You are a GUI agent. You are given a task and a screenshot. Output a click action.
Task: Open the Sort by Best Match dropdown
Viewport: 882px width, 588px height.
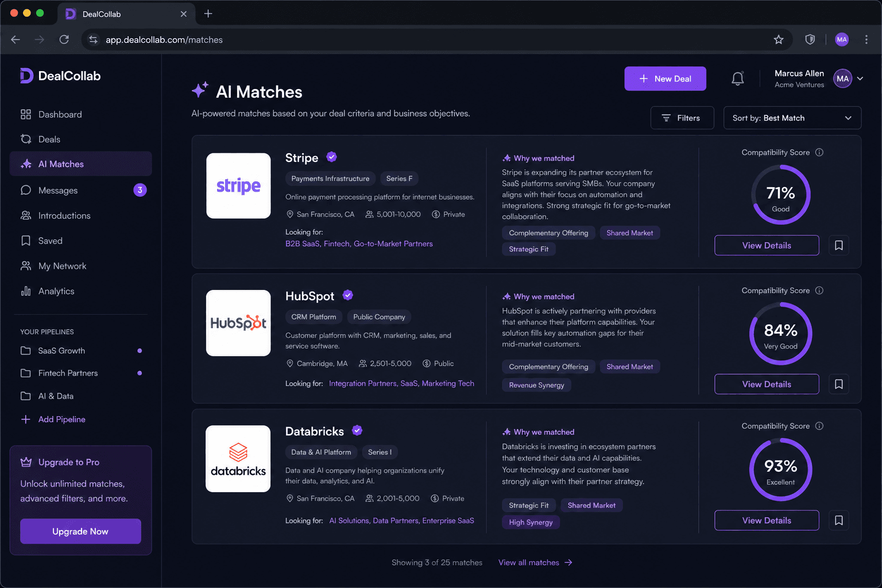792,118
